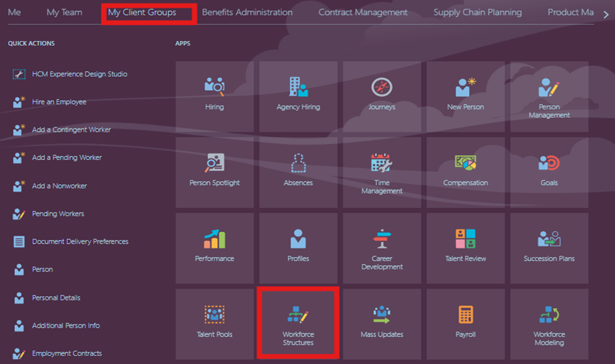Open the Mass Updates app
This screenshot has height=364, width=615.
382,323
